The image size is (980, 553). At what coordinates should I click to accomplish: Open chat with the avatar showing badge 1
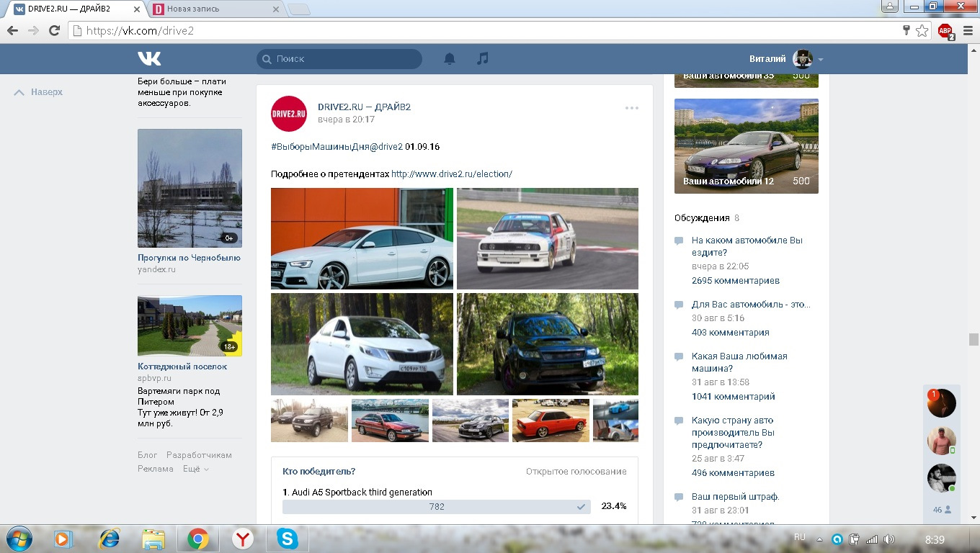(x=941, y=403)
